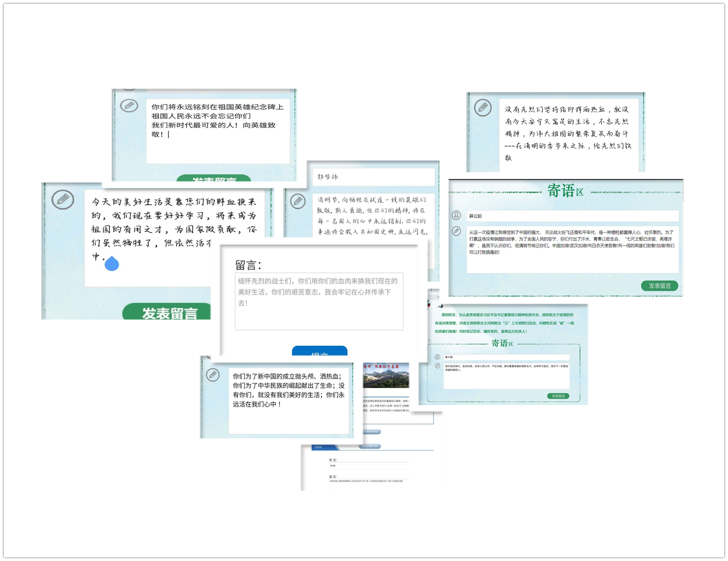Click user avatar icon beside 薛云起 name
Viewport: 728px width, 561px height.
(x=456, y=215)
